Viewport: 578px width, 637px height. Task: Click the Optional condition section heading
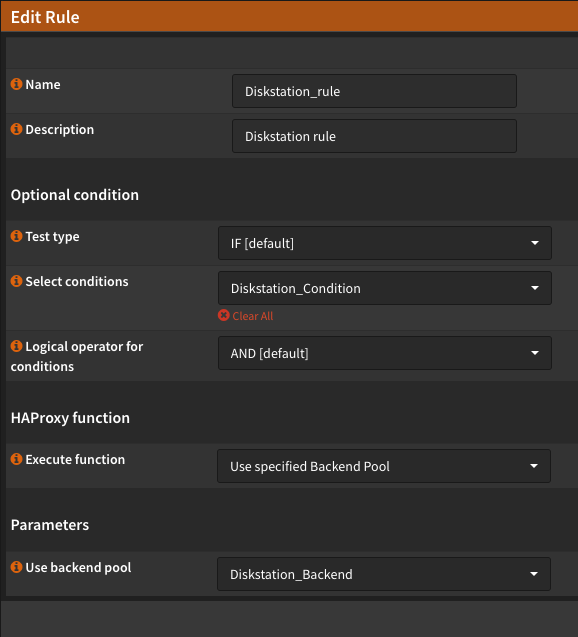pos(75,195)
